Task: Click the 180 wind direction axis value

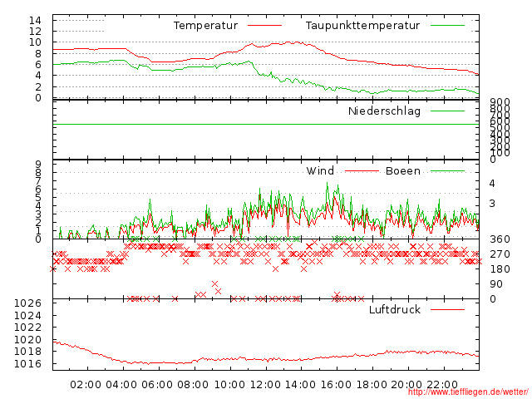Action: point(500,269)
